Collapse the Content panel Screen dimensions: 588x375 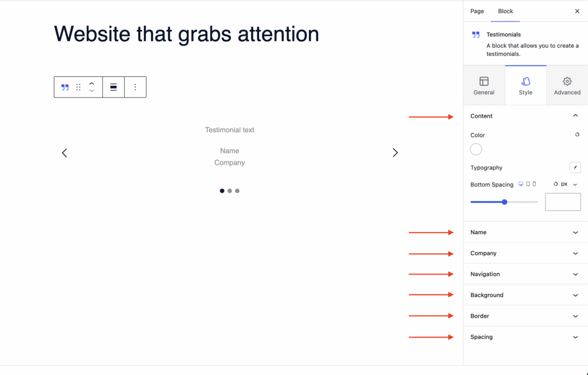pyautogui.click(x=575, y=116)
